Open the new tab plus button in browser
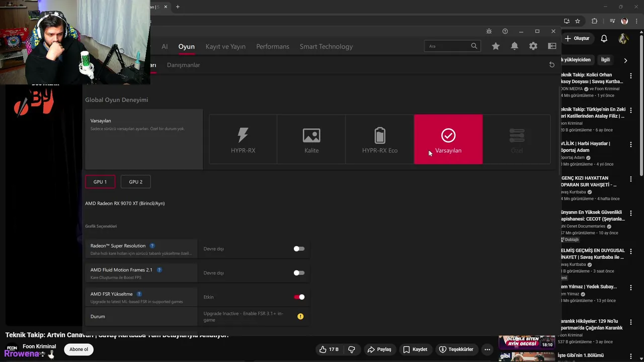This screenshot has height=362, width=644. point(178,7)
